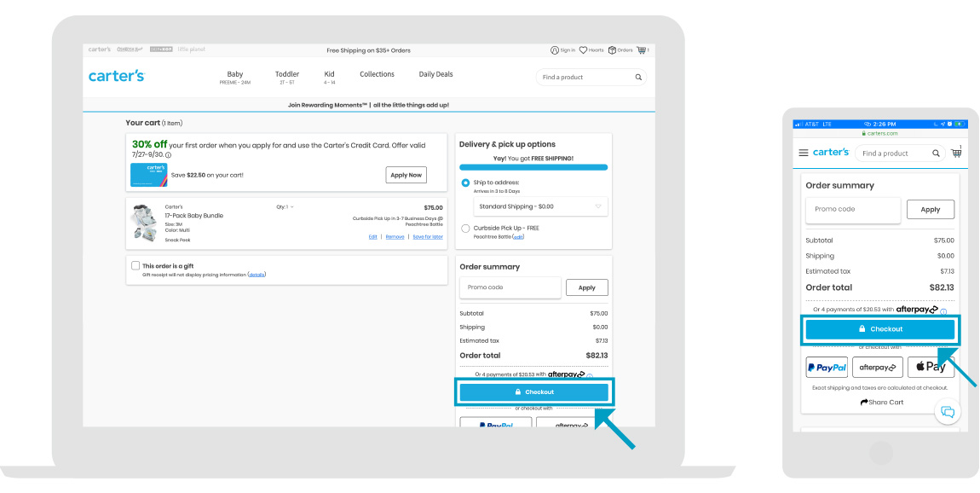
Task: Open the Collections menu
Action: (377, 74)
